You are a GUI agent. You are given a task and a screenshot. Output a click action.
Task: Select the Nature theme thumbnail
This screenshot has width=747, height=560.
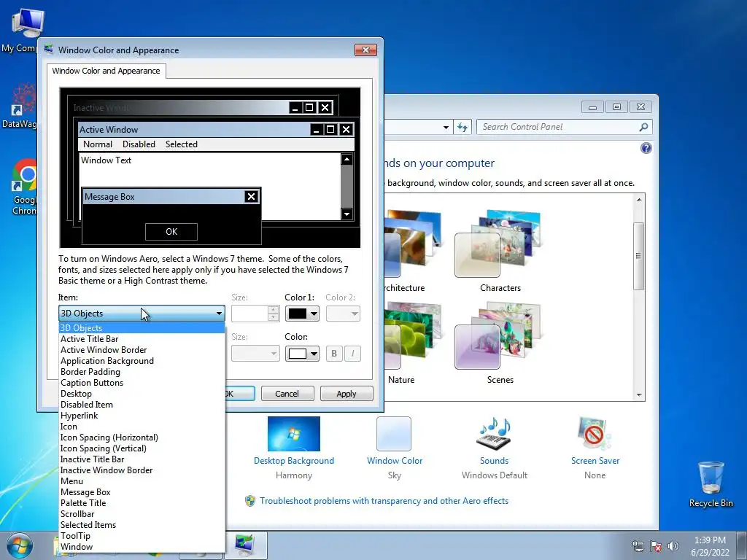point(412,336)
